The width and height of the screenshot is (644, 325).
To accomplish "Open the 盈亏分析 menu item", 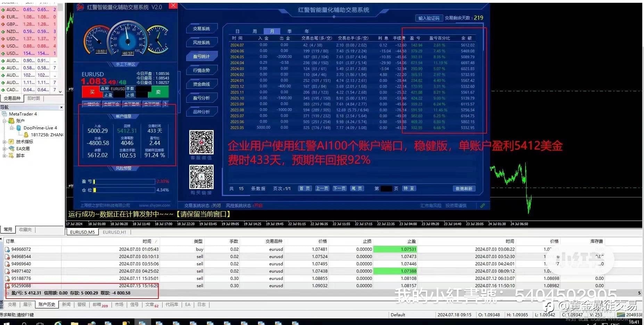I will (x=202, y=98).
